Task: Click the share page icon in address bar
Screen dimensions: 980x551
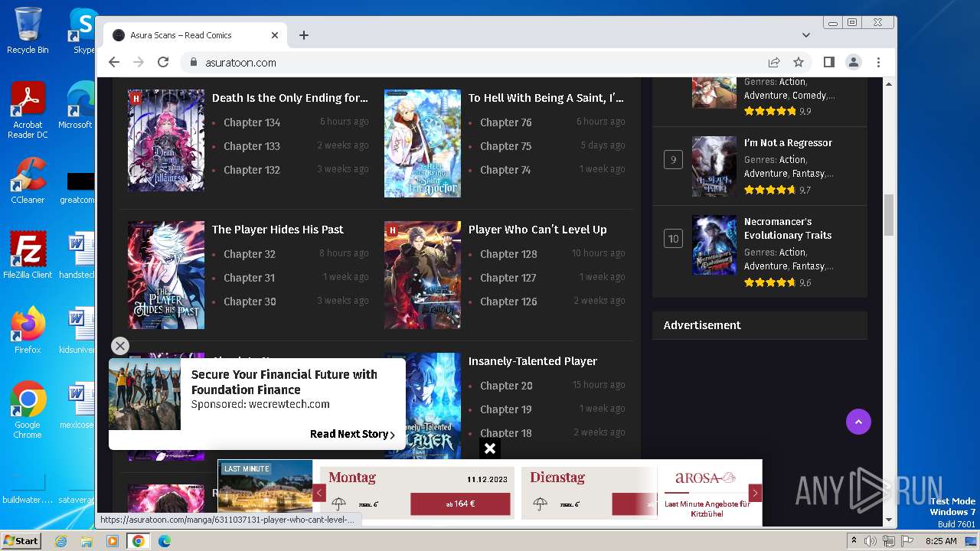Action: (774, 63)
